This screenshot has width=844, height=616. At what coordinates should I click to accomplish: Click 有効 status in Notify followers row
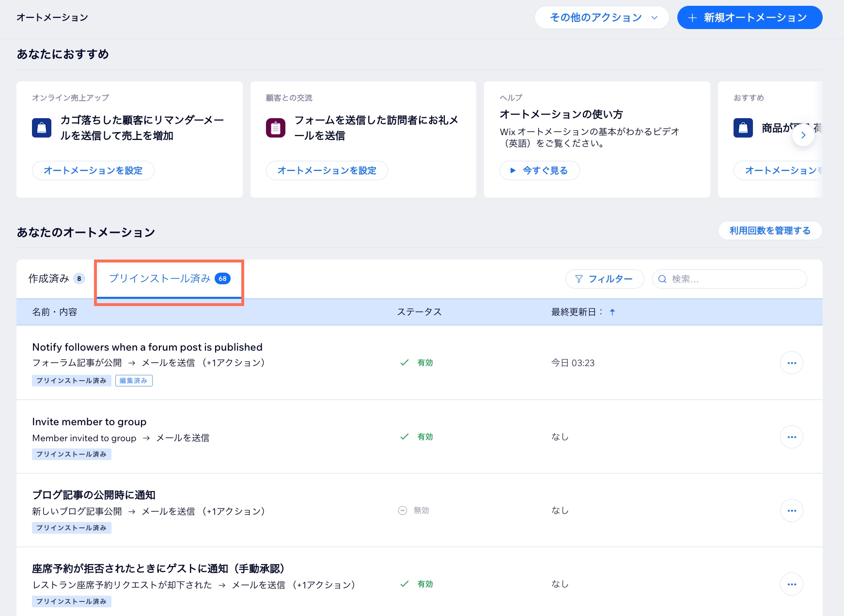tap(417, 363)
